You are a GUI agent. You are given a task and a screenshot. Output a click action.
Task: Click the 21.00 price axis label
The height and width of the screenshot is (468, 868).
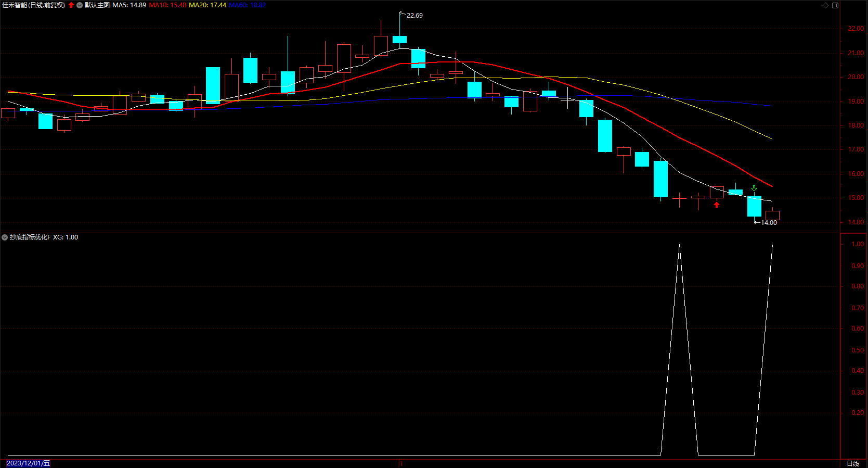856,53
